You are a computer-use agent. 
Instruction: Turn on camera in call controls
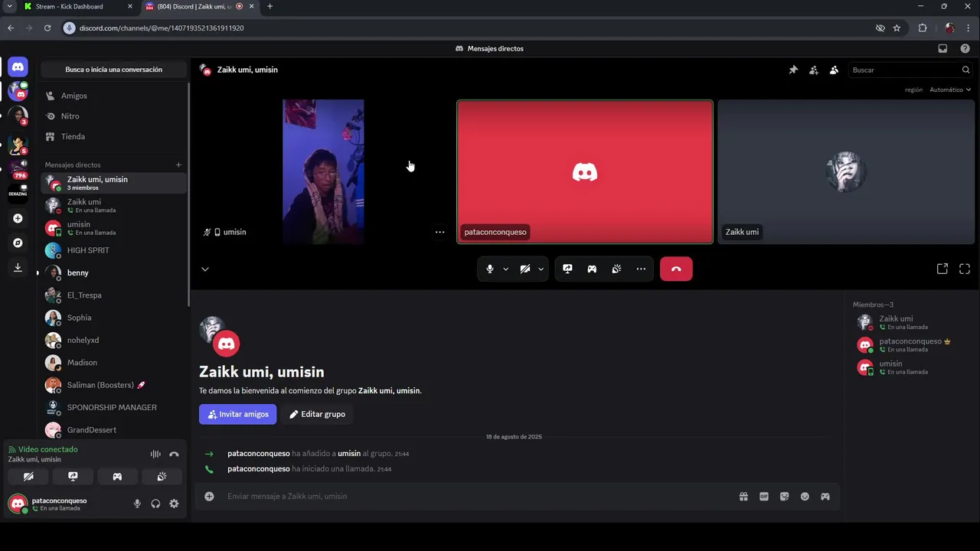[525, 269]
